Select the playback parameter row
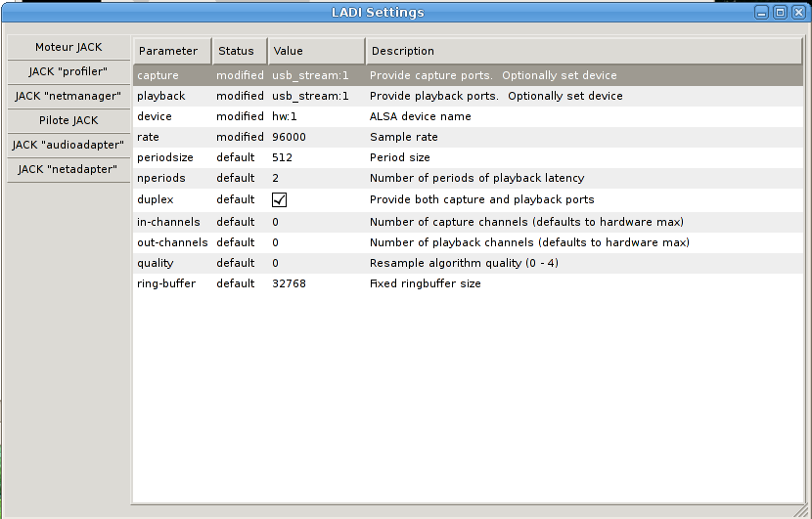The height and width of the screenshot is (519, 812). (x=469, y=96)
